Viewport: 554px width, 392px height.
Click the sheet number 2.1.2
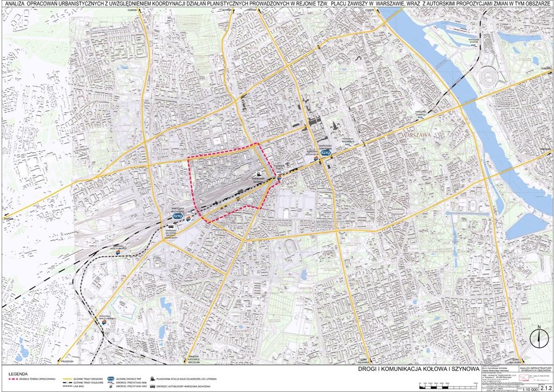(546, 388)
